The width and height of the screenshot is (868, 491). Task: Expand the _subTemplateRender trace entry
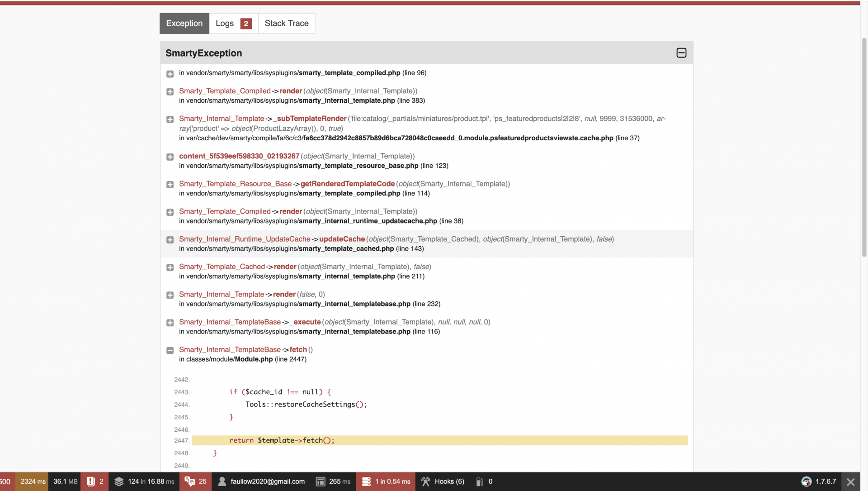[170, 119]
